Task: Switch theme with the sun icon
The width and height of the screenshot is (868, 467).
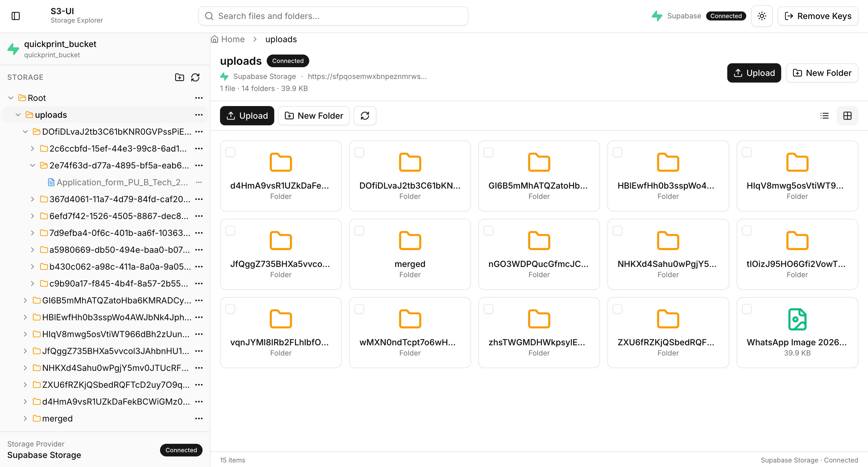Action: click(x=762, y=16)
